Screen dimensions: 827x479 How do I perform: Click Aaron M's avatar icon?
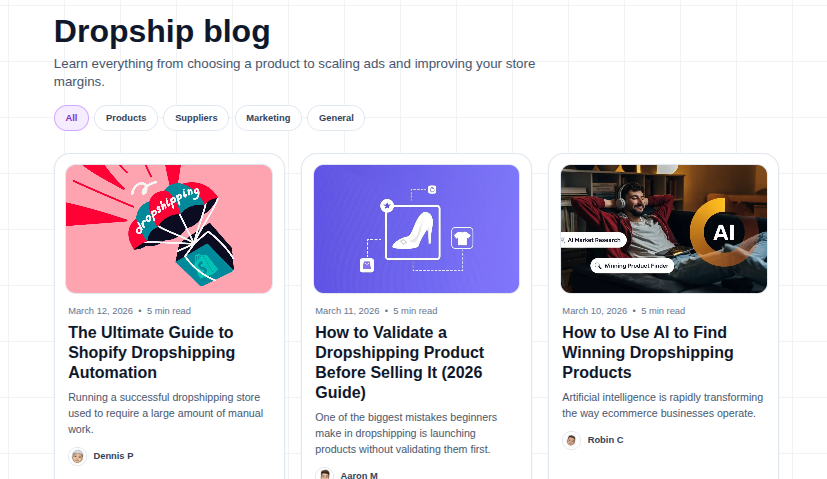[x=325, y=475]
